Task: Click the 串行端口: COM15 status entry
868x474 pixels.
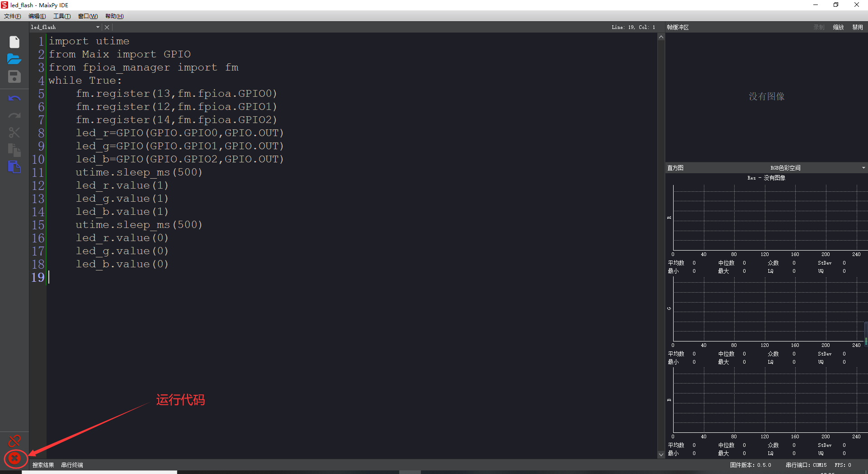Action: (806, 465)
